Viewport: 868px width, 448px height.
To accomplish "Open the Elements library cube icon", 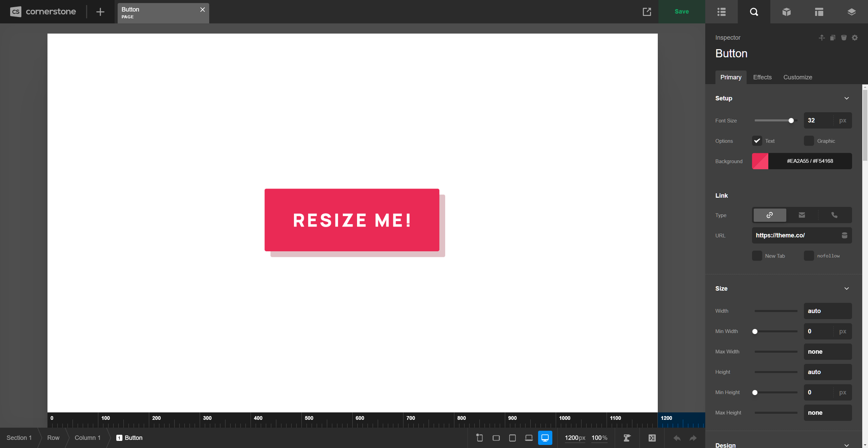I will pos(786,12).
